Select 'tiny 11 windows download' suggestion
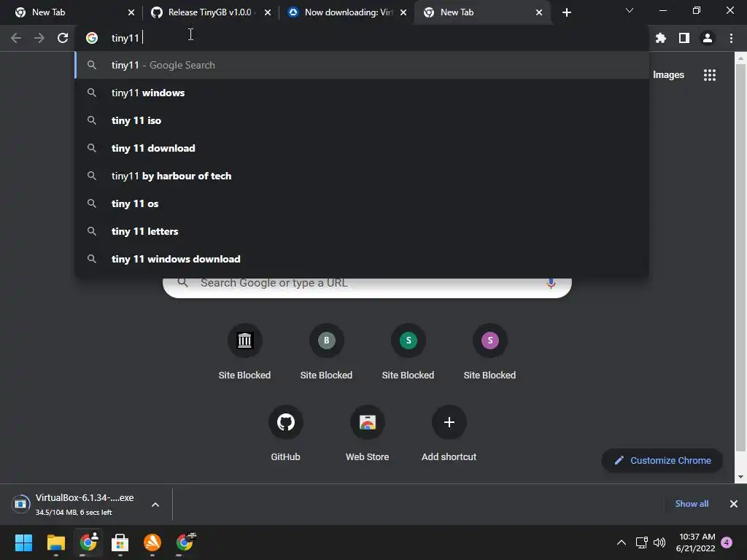The height and width of the screenshot is (560, 747). [x=362, y=259]
